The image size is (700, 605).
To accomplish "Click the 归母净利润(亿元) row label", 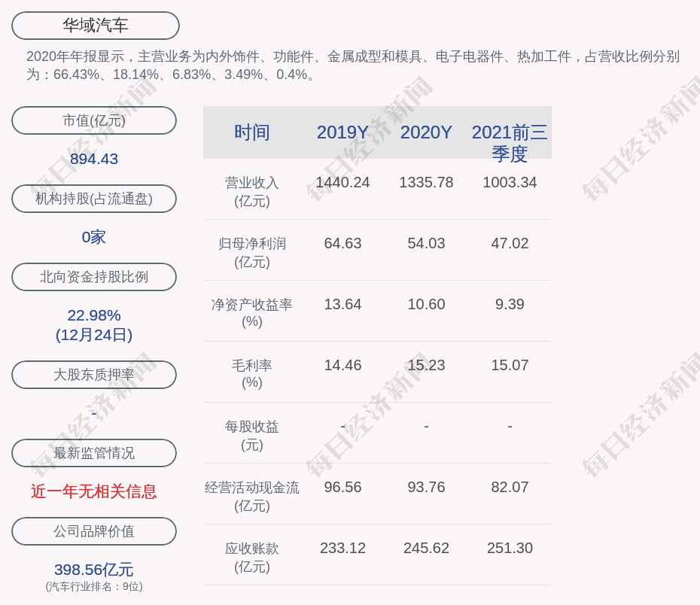I will [251, 253].
